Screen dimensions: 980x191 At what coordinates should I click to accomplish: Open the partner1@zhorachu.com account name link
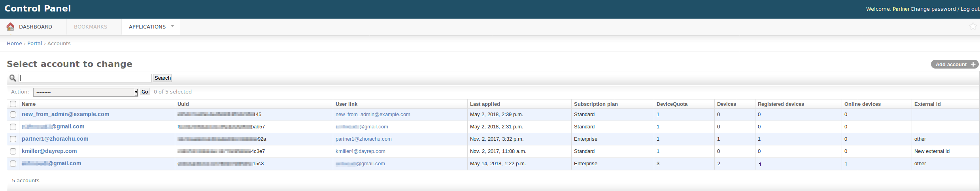tap(55, 139)
